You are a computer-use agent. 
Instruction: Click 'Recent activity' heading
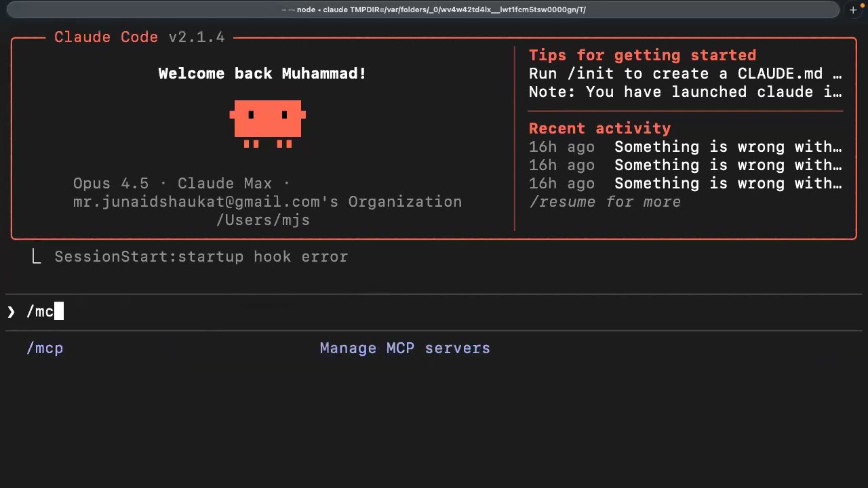pyautogui.click(x=599, y=129)
